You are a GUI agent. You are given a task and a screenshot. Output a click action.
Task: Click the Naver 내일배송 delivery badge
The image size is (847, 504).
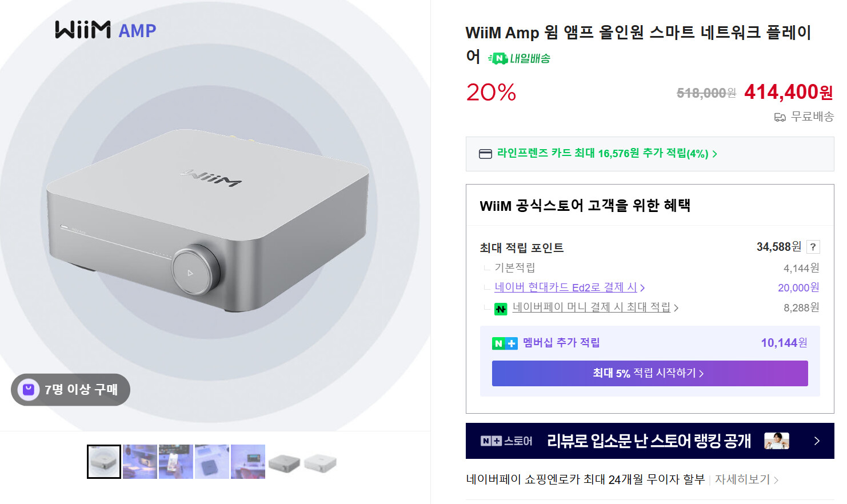pyautogui.click(x=519, y=58)
